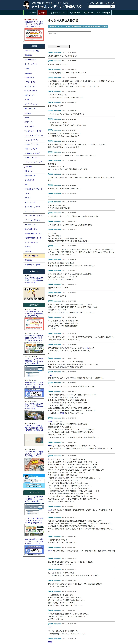
Task: Open the 9月10日 Funds 4,000円 campaign thumbnail
Action: click(34, 394)
